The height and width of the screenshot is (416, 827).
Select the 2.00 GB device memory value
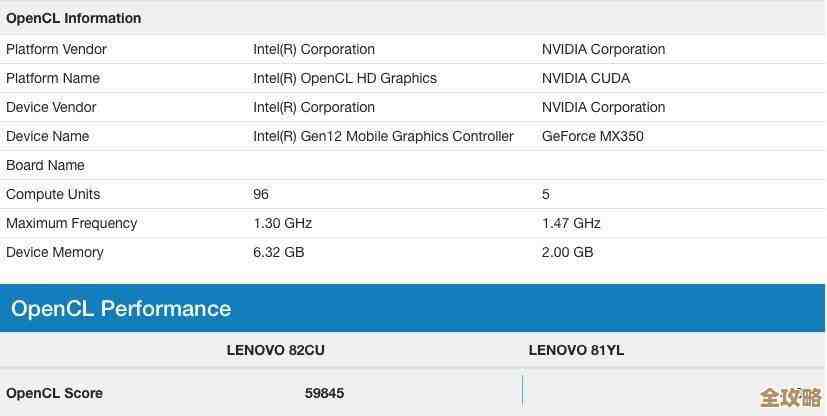568,252
